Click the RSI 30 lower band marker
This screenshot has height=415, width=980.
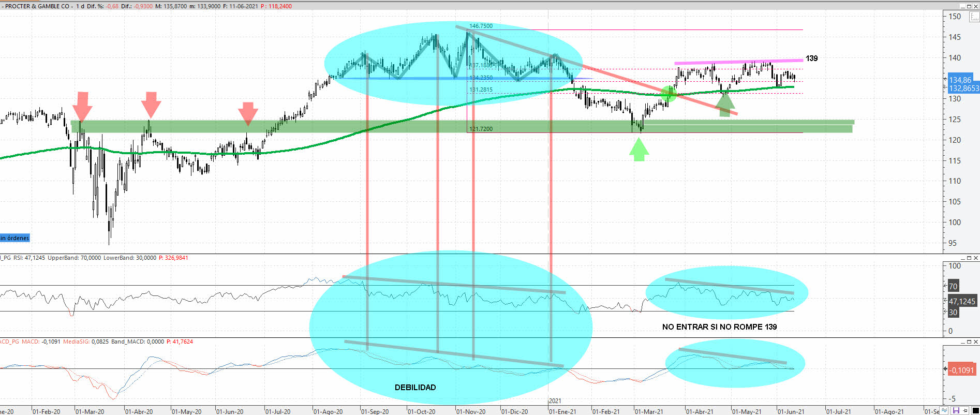(953, 312)
